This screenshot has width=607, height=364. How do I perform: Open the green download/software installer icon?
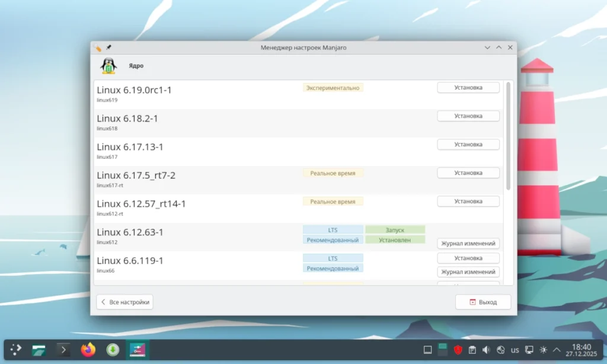113,350
